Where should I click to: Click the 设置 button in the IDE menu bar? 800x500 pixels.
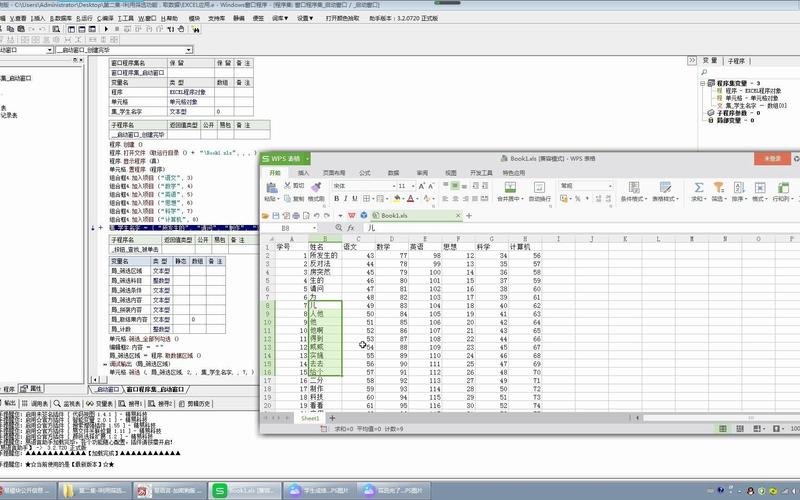click(305, 18)
